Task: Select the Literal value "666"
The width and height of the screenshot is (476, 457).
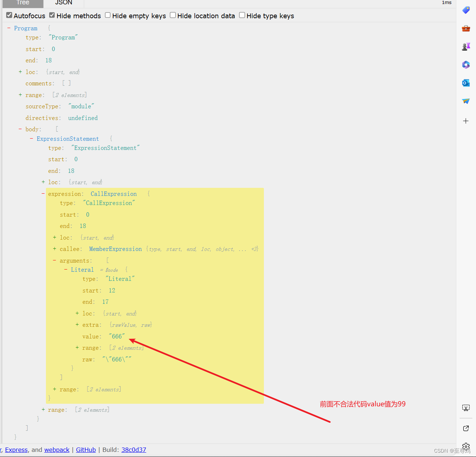Action: pyautogui.click(x=117, y=336)
